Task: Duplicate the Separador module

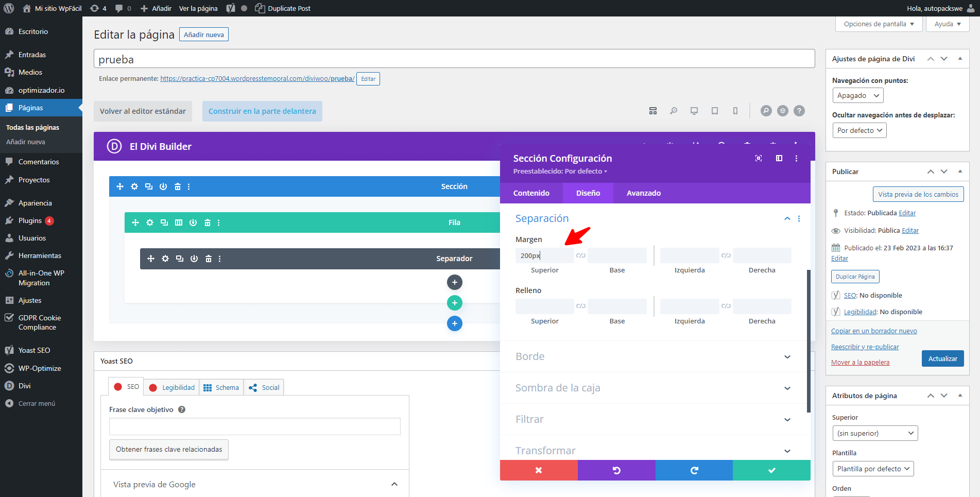Action: (x=180, y=259)
